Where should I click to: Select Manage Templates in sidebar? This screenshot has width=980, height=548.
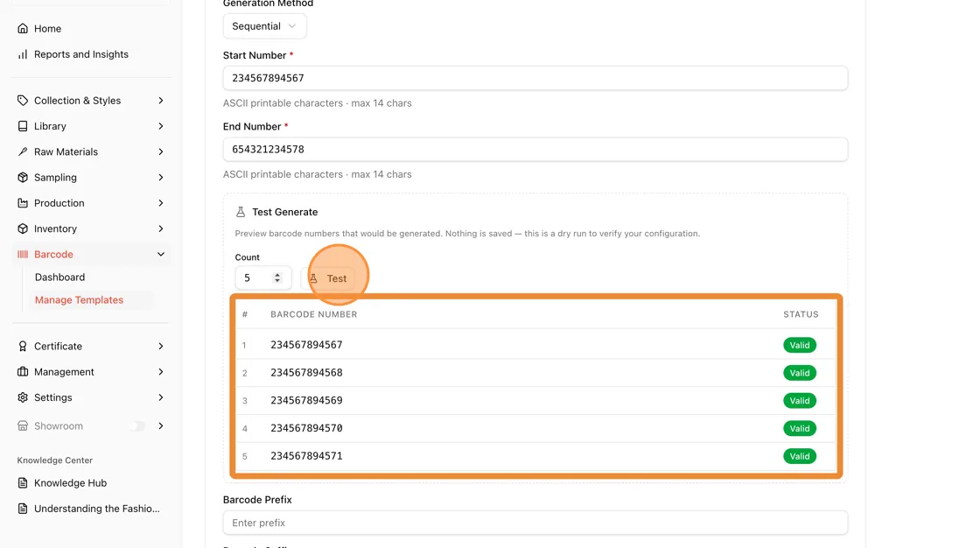click(80, 299)
